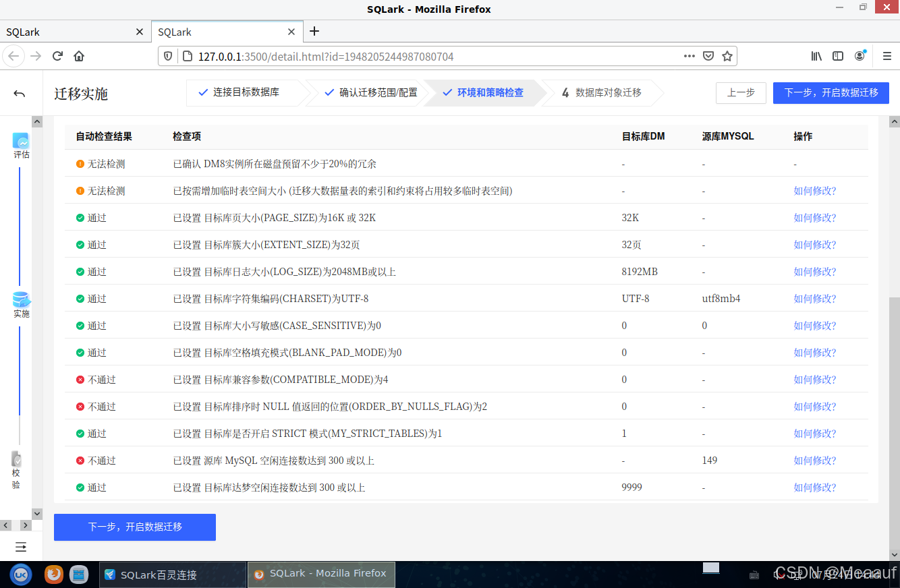
Task: Switch to SQLark - Mozilla Firefox taskbar item
Action: click(321, 575)
